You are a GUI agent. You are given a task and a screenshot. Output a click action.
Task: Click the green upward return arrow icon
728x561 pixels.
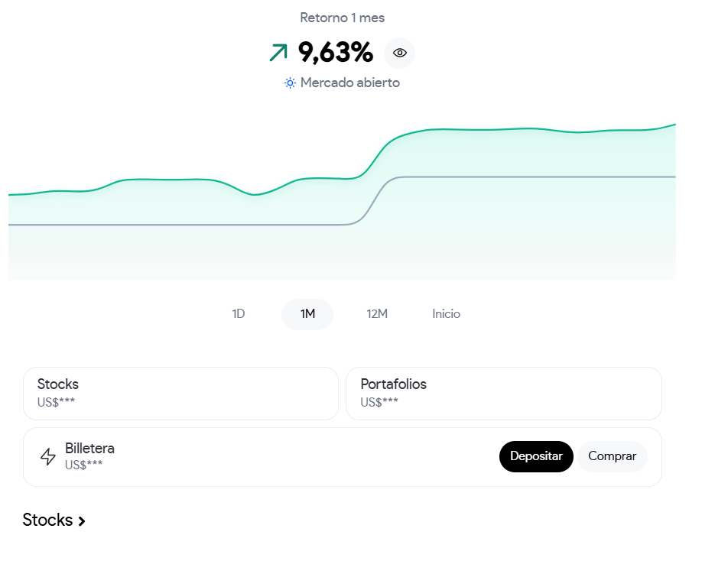click(x=278, y=53)
